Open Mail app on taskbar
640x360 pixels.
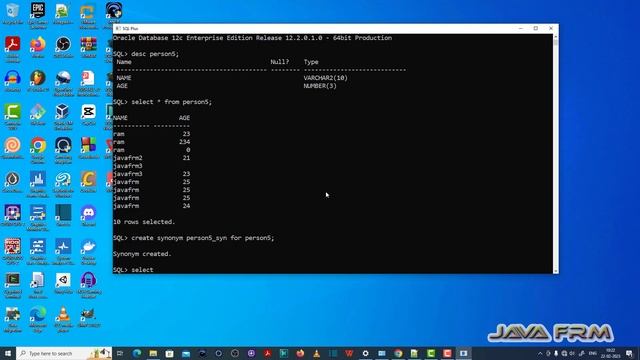pos(186,353)
